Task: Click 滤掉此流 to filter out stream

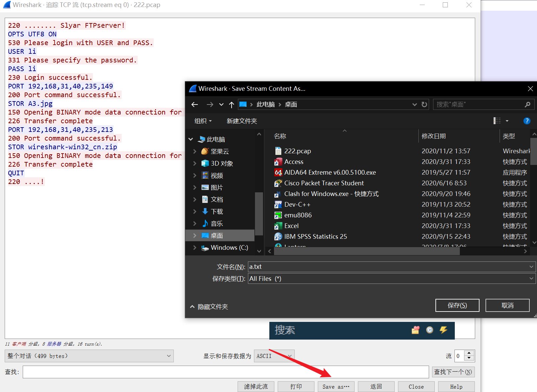Action: (256, 387)
